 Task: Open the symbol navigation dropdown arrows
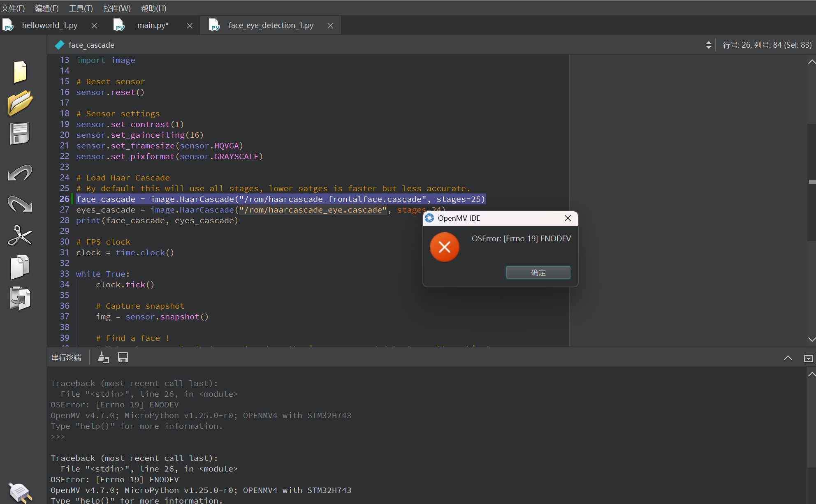709,45
